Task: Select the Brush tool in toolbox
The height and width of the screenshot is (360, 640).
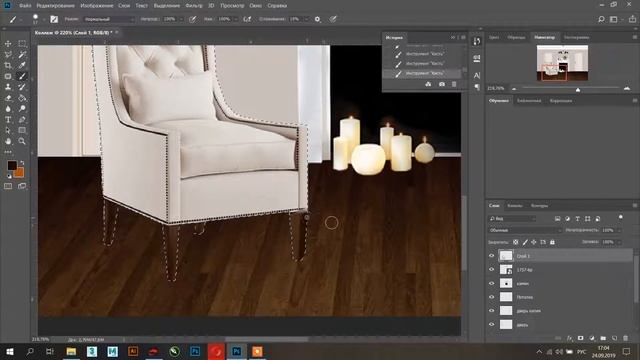Action: click(x=22, y=76)
